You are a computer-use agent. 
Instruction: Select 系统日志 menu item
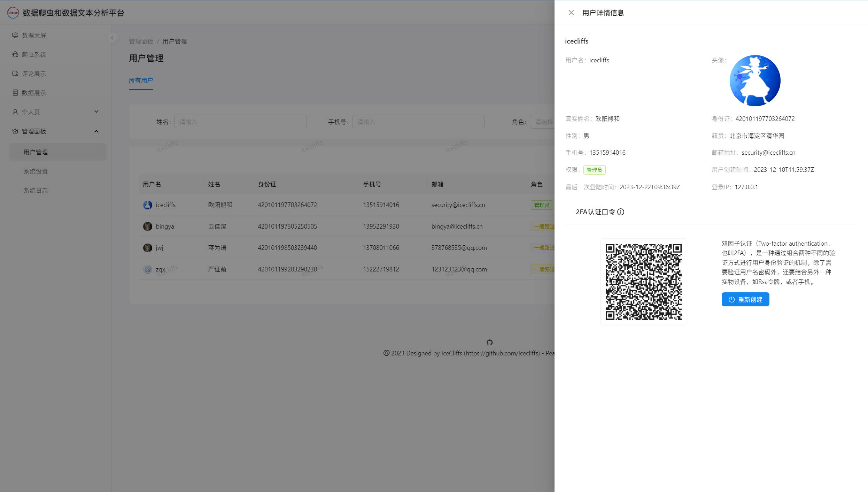pyautogui.click(x=36, y=191)
